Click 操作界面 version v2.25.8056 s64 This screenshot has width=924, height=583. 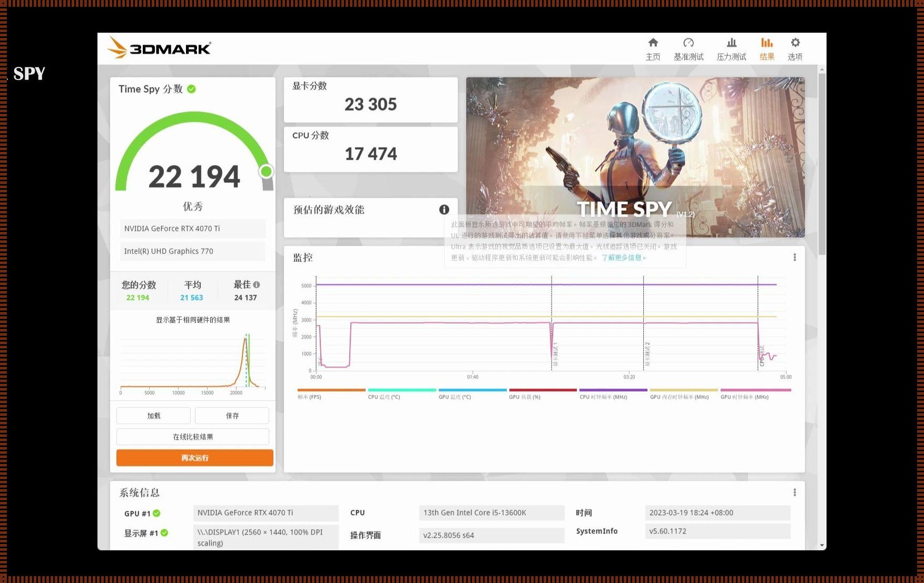[x=492, y=535]
